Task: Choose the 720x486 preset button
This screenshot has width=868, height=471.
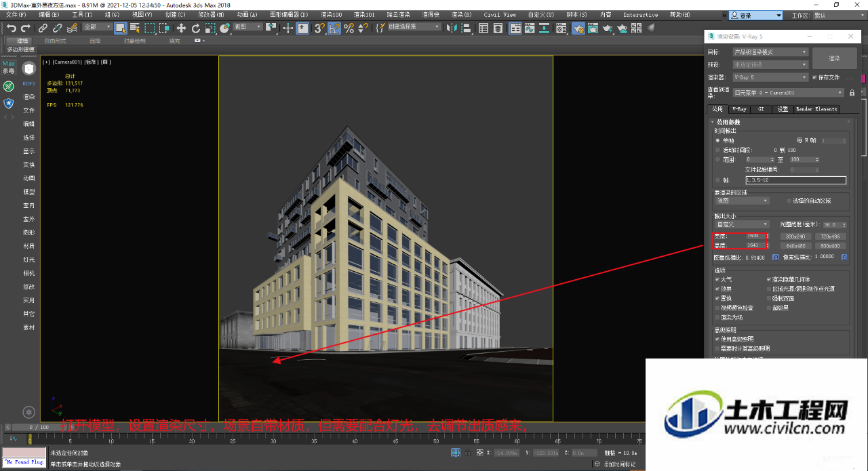Action: pyautogui.click(x=831, y=237)
